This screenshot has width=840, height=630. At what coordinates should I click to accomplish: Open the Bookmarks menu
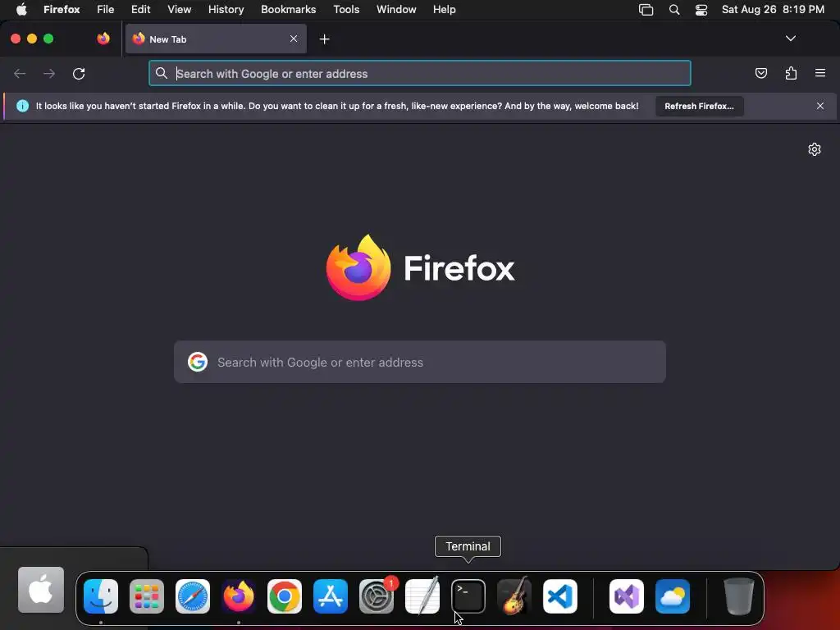[288, 9]
